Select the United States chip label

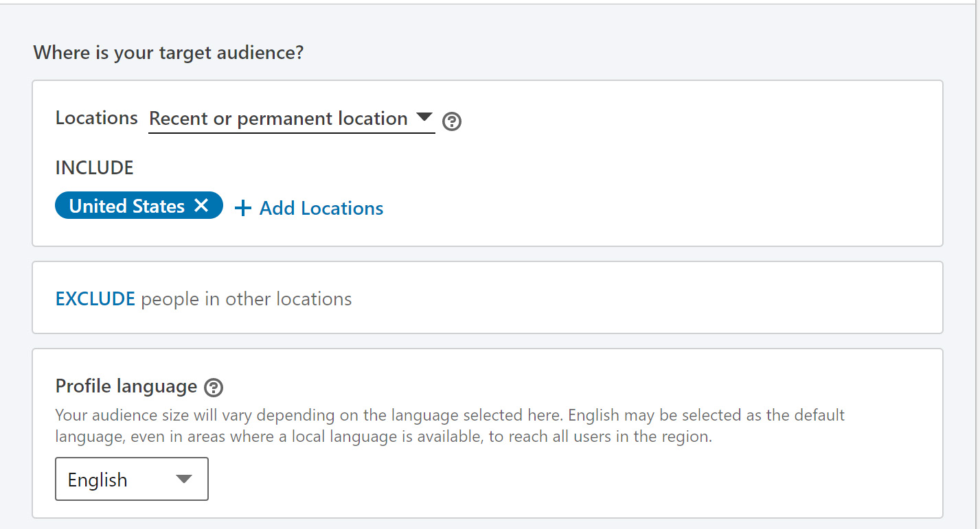point(127,206)
